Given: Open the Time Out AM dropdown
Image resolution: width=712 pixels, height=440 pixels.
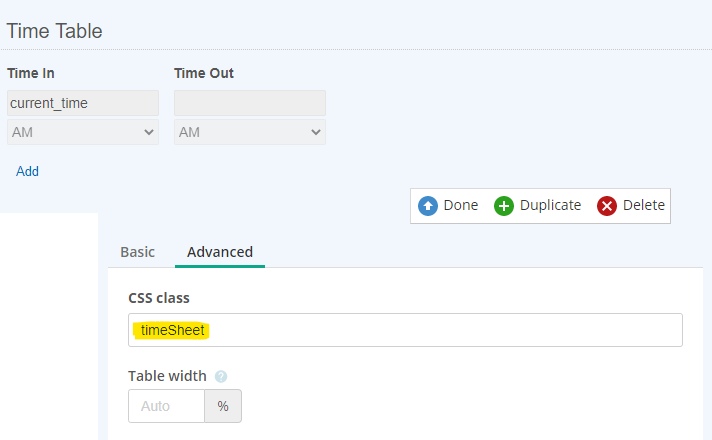Looking at the screenshot, I should click(250, 132).
